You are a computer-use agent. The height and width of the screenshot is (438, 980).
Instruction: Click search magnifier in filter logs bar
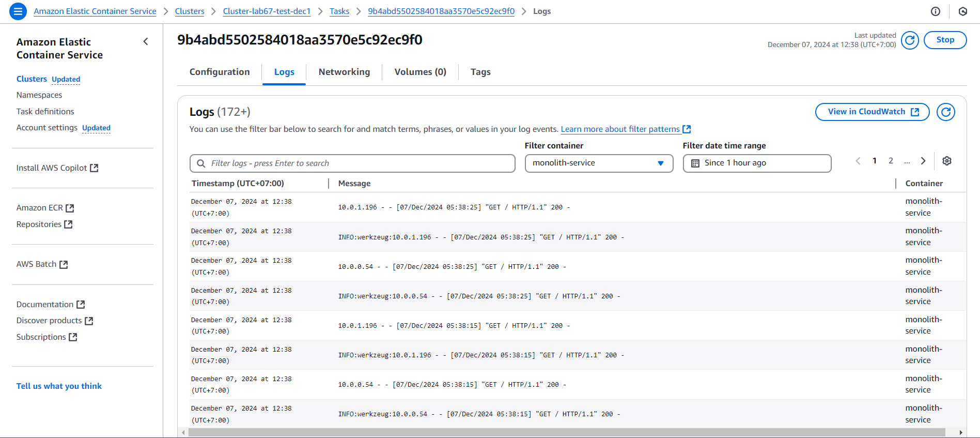point(201,163)
